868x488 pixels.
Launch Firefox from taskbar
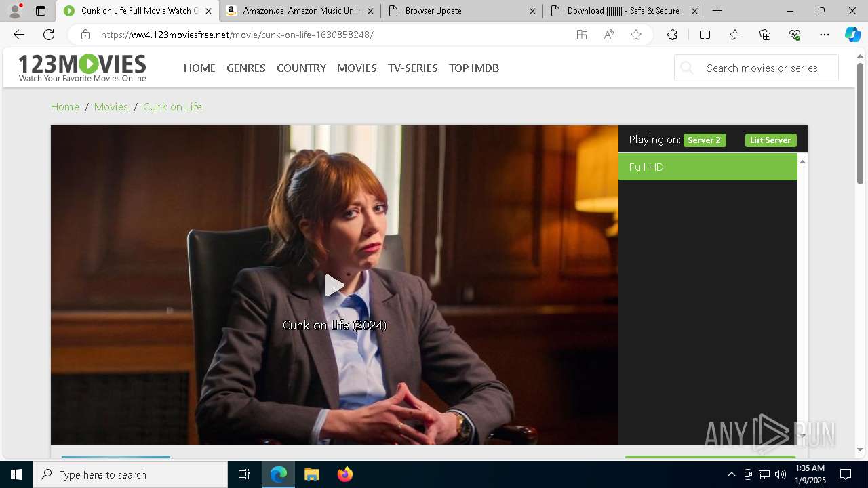pos(344,474)
